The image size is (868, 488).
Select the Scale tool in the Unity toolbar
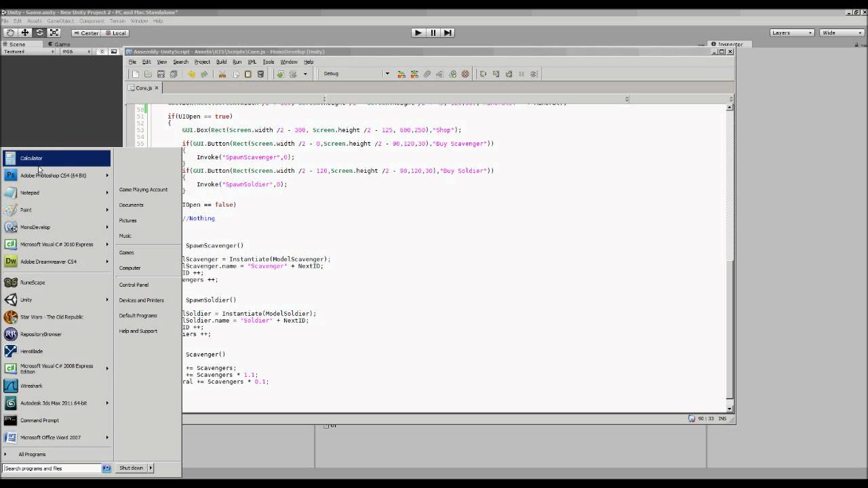tap(54, 33)
